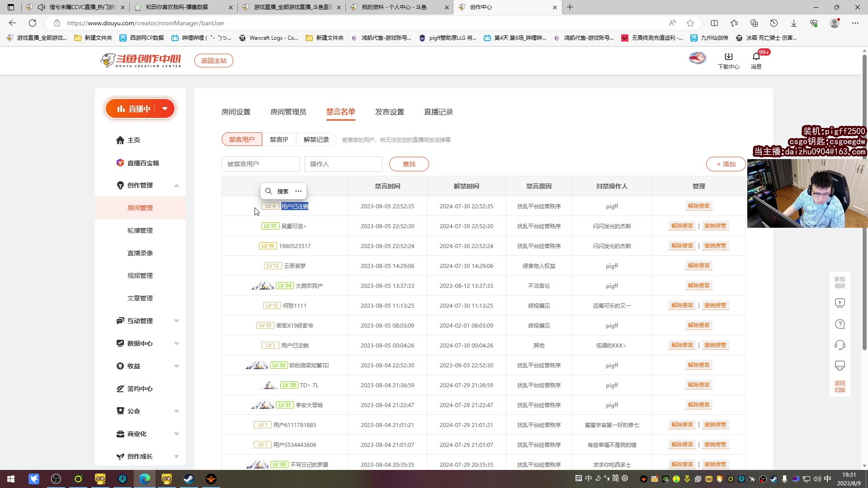This screenshot has width=868, height=488.
Task: Switch to the live records tab
Action: [x=438, y=112]
